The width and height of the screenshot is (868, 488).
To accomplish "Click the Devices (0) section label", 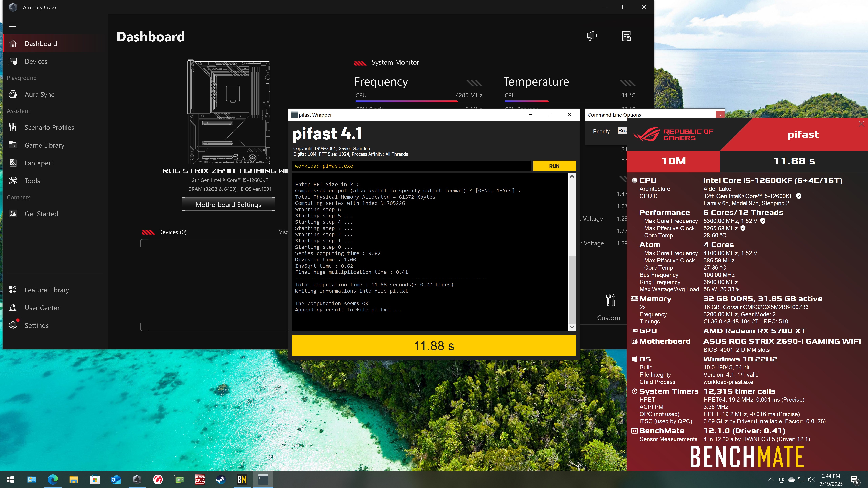I will (172, 232).
